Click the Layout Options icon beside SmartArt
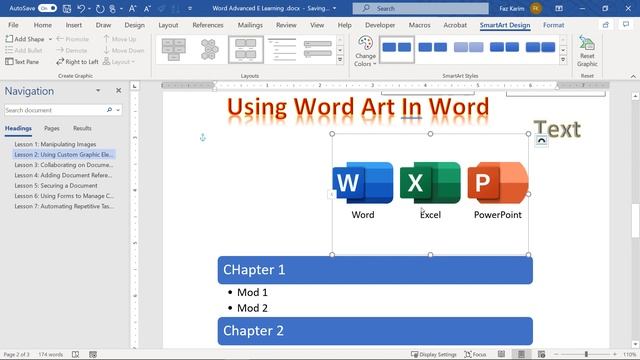Image resolution: width=640 pixels, height=360 pixels. coord(541,140)
